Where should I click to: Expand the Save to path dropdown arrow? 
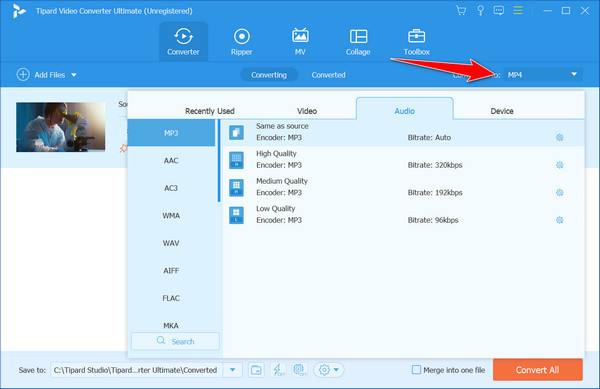(232, 370)
